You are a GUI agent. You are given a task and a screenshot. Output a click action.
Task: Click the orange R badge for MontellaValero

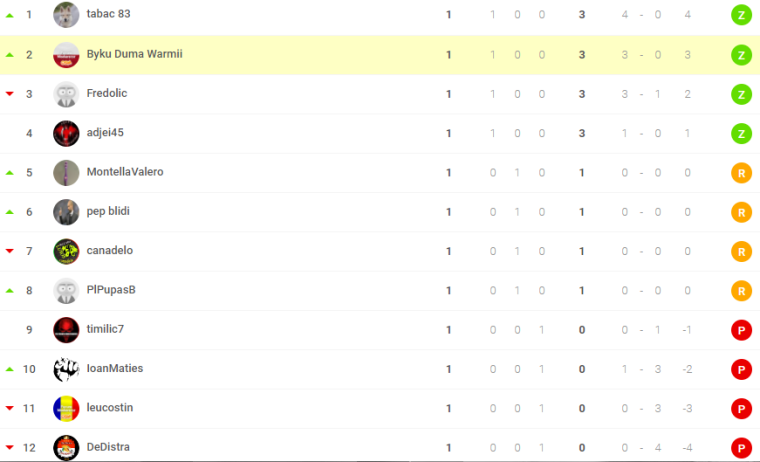[741, 173]
